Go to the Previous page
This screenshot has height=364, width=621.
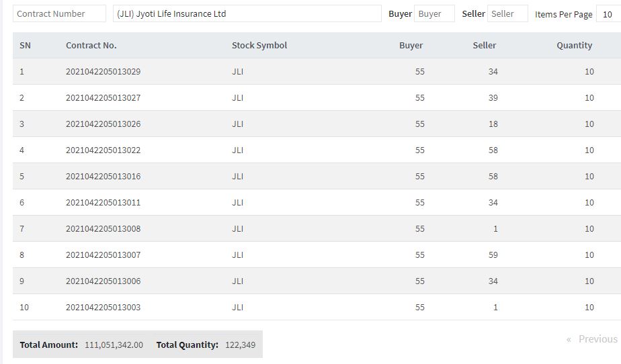click(x=597, y=339)
